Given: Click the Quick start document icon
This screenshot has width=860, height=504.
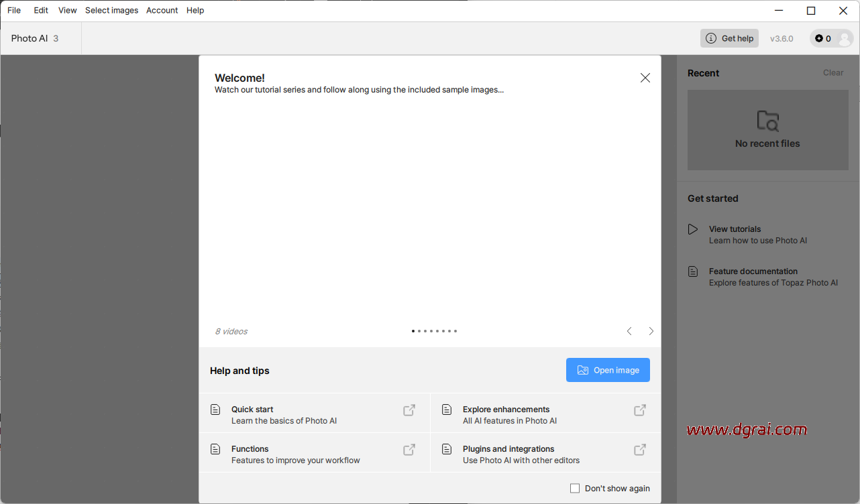Looking at the screenshot, I should point(215,409).
